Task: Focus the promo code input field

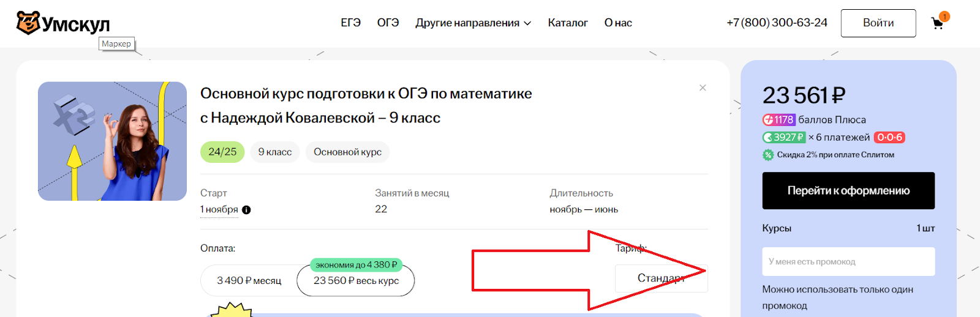Action: 848,261
